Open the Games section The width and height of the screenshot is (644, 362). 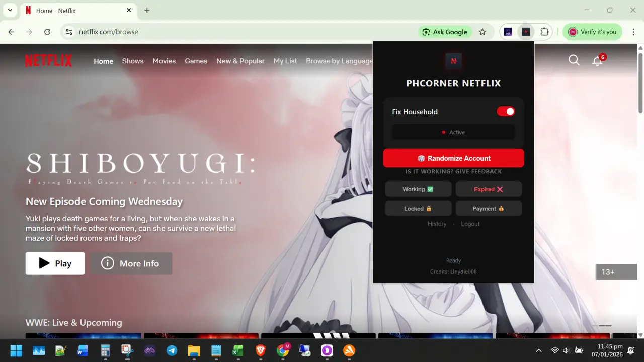[196, 61]
